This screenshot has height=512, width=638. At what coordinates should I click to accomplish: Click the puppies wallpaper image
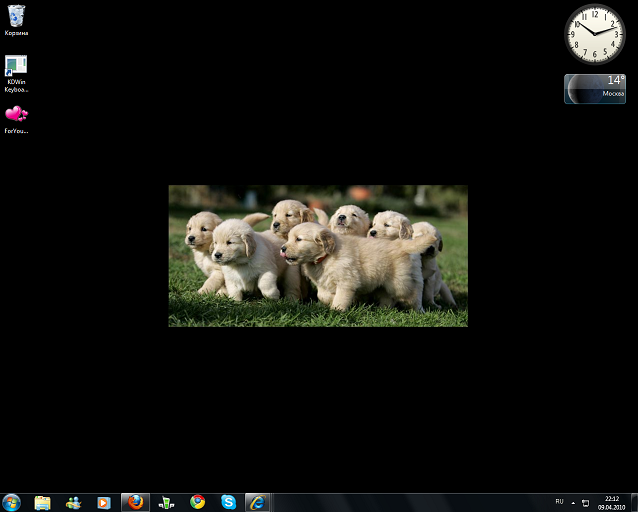(318, 256)
